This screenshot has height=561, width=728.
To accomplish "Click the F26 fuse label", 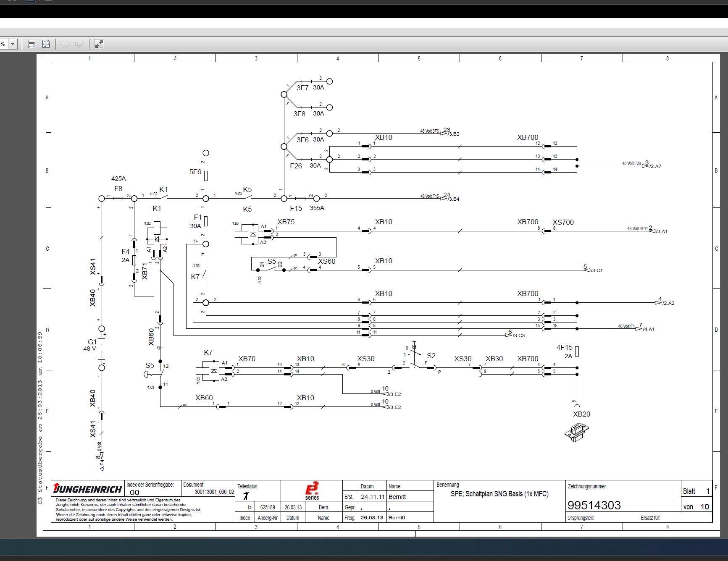I will click(x=296, y=166).
